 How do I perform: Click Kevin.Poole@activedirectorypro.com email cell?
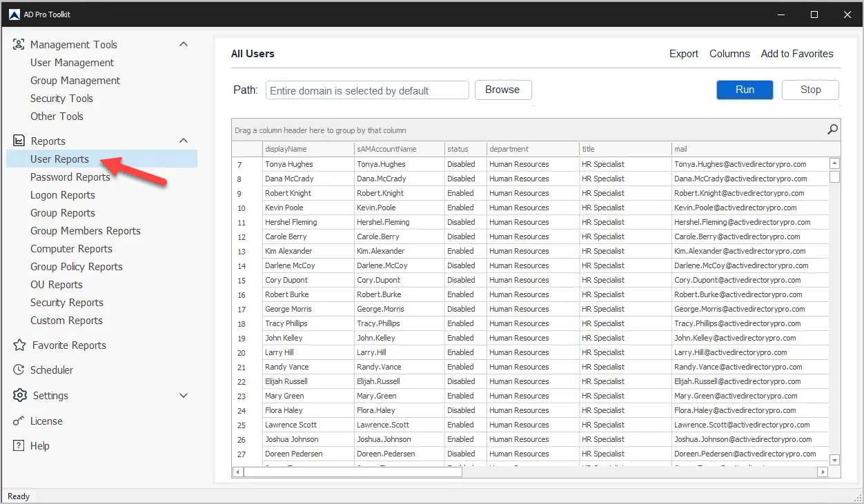[x=750, y=208]
